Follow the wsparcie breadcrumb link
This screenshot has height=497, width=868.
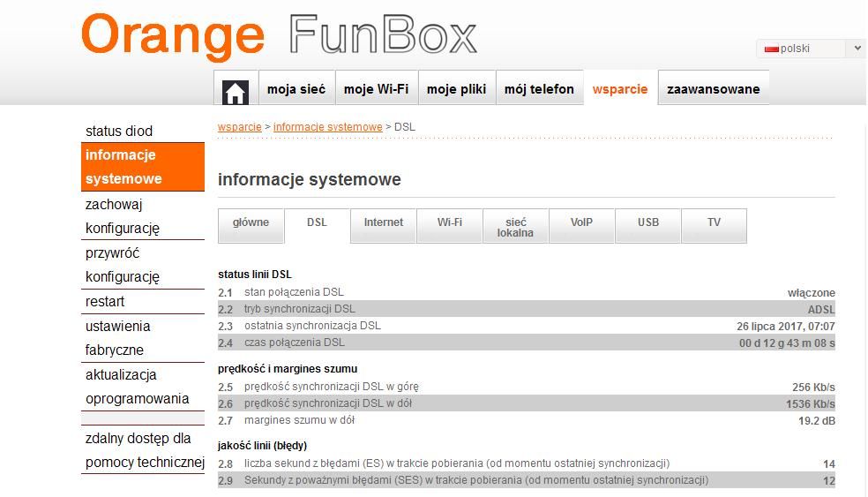coord(240,127)
